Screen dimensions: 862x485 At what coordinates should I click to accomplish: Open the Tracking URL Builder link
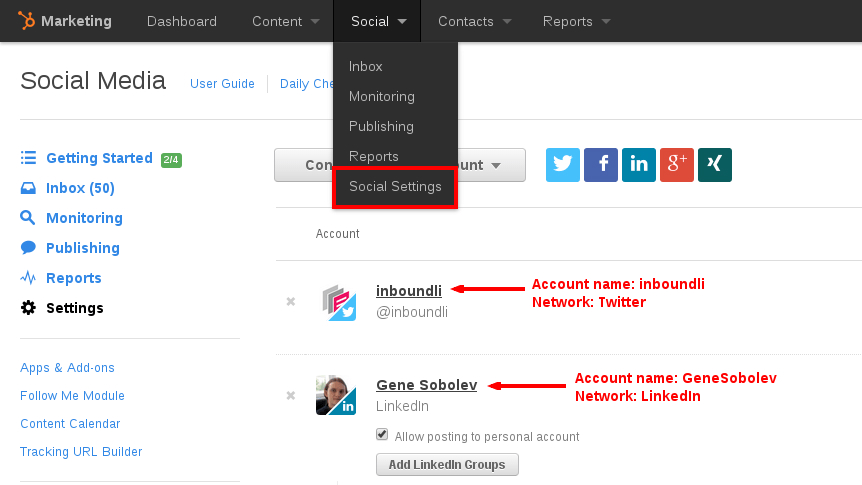click(x=81, y=451)
